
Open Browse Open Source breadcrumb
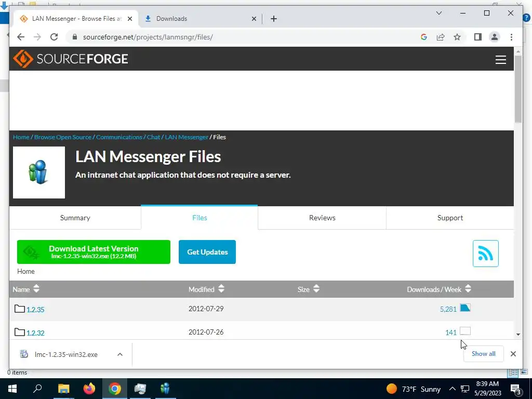pyautogui.click(x=63, y=137)
